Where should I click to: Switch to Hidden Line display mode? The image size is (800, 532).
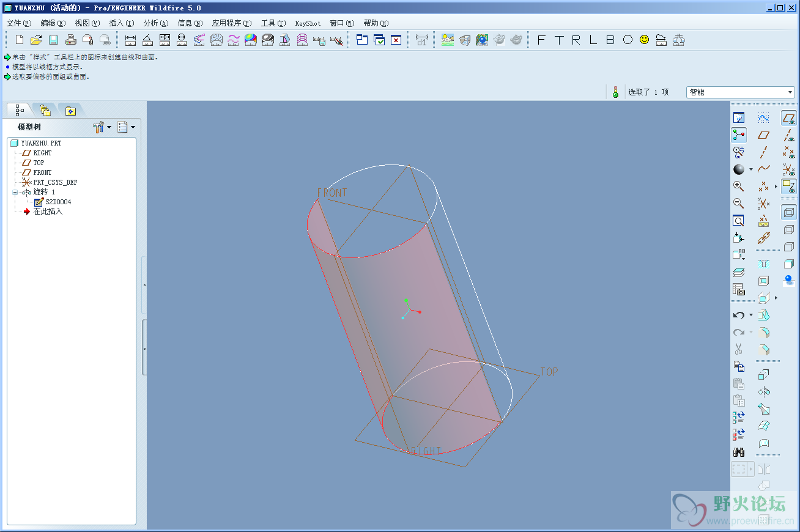789,229
